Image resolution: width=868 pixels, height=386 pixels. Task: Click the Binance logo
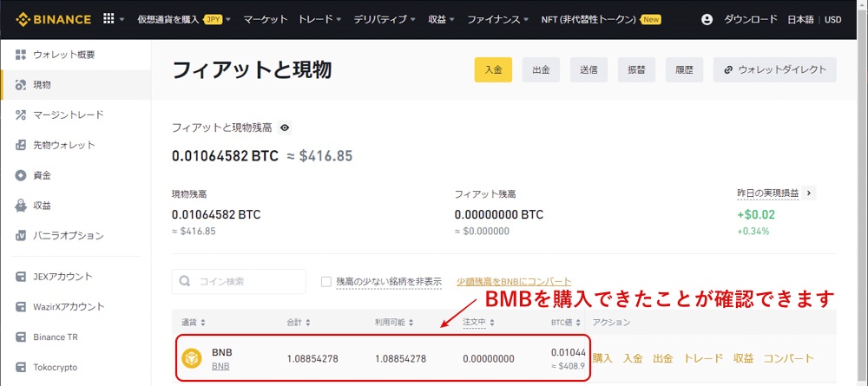click(54, 19)
